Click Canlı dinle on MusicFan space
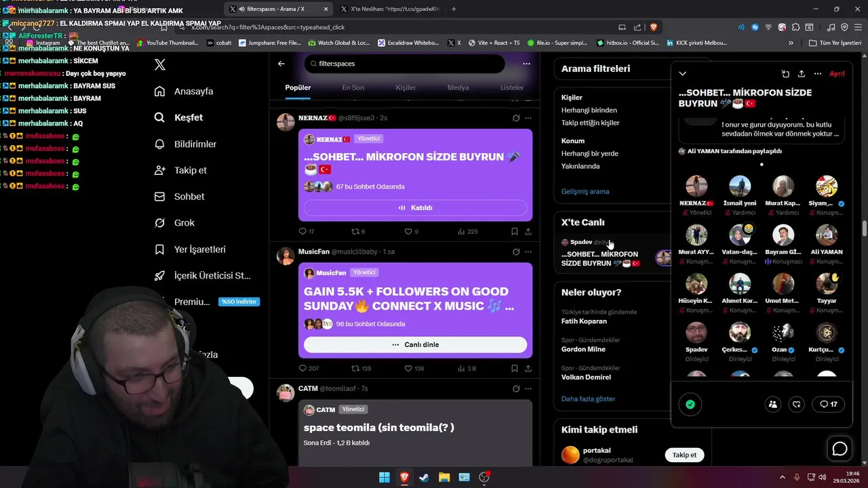Screen dimensions: 868x488 pyautogui.click(x=415, y=344)
